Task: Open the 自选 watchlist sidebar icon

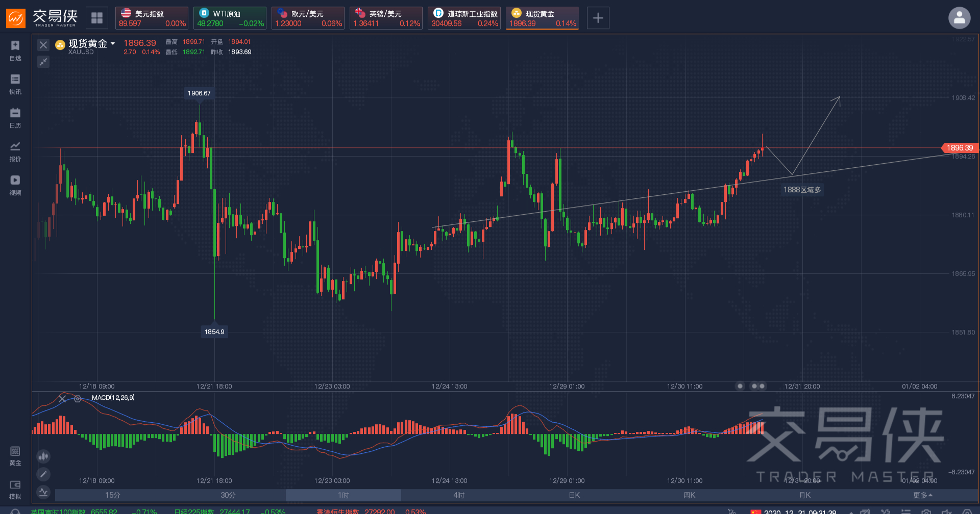Action: tap(15, 50)
